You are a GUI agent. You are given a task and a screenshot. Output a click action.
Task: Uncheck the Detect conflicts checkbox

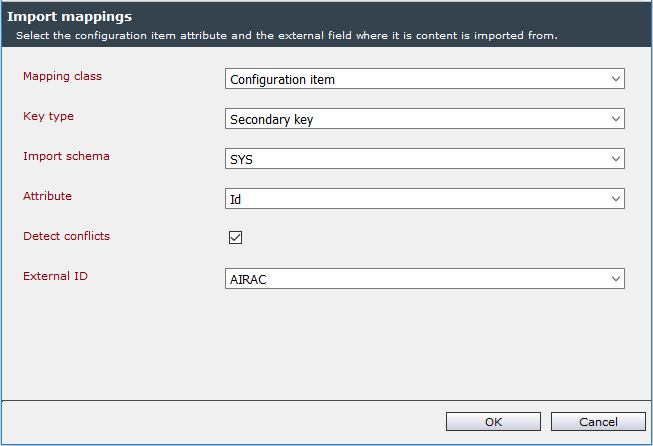coord(235,237)
